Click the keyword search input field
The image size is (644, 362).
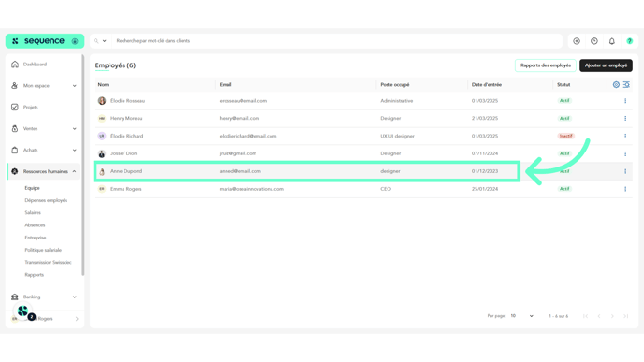(337, 41)
